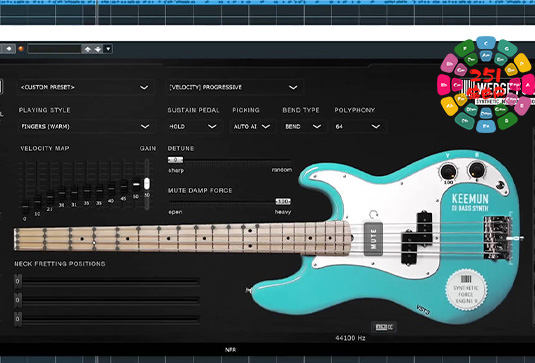Viewport: 535px width, 363px height.
Task: Open the Bend Type BEND dropdown
Action: pyautogui.click(x=303, y=127)
